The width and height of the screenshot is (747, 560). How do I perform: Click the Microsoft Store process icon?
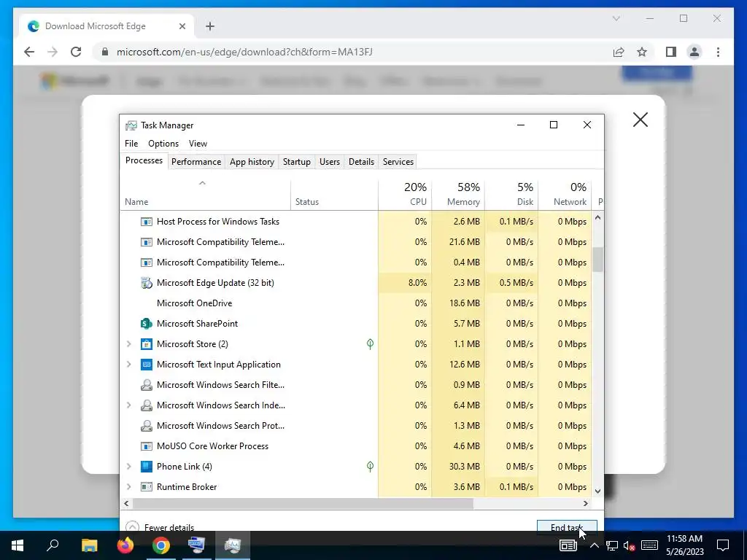point(146,344)
